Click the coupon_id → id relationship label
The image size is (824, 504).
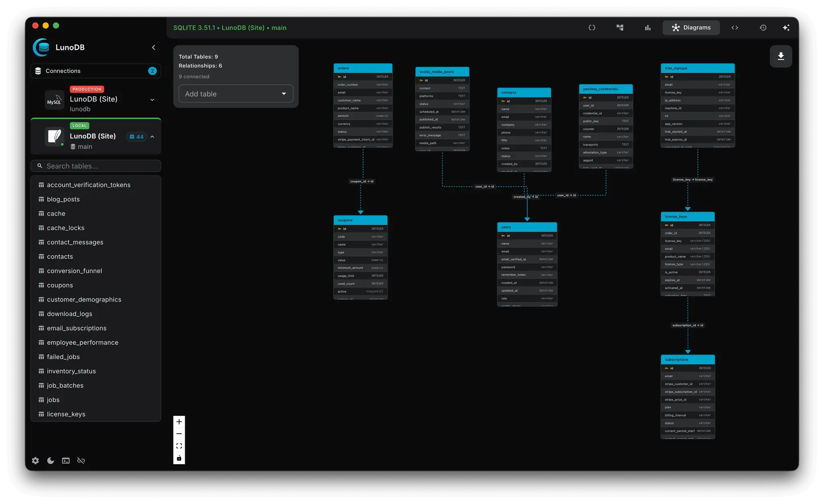(x=362, y=181)
